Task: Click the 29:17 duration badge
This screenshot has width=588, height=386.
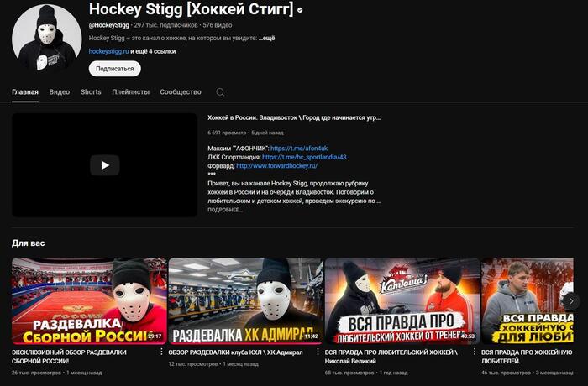Action: tap(155, 336)
